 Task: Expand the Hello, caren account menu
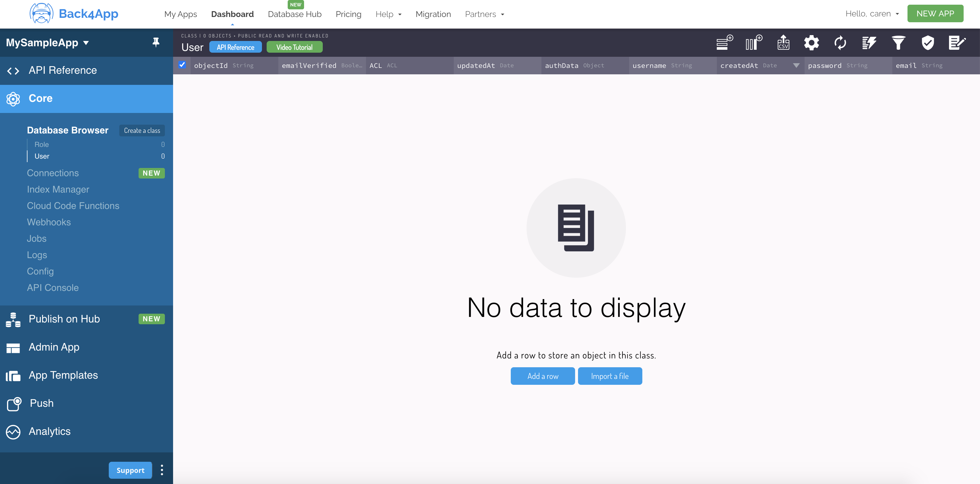point(872,14)
